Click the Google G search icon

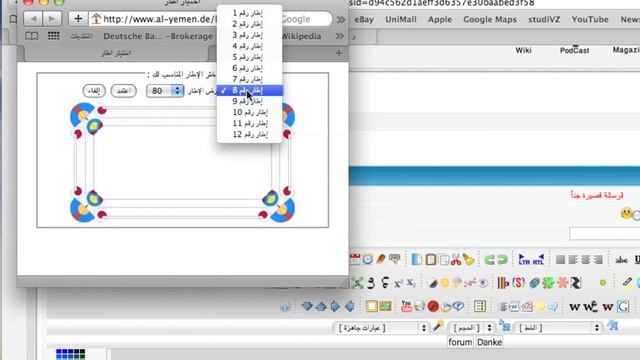click(x=623, y=307)
